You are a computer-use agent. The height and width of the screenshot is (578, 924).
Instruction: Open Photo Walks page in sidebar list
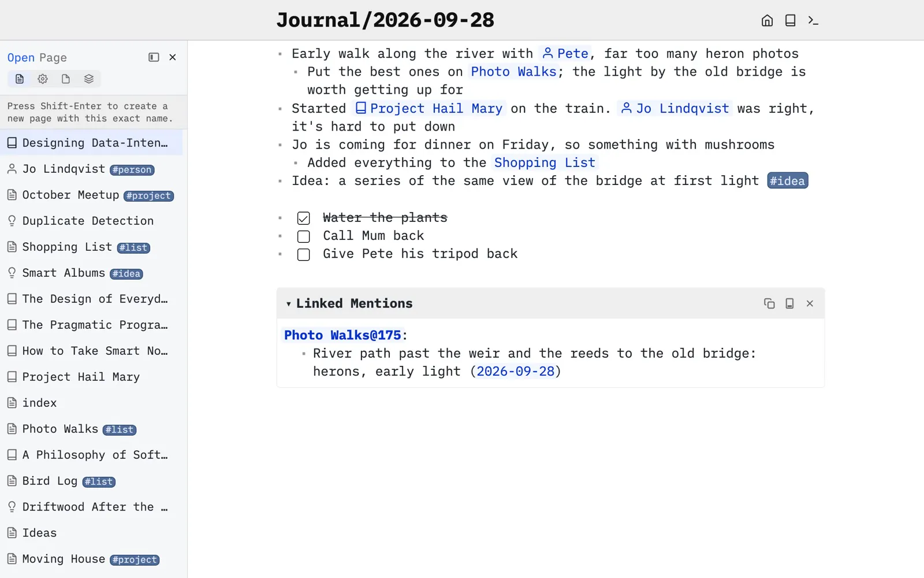pyautogui.click(x=91, y=429)
